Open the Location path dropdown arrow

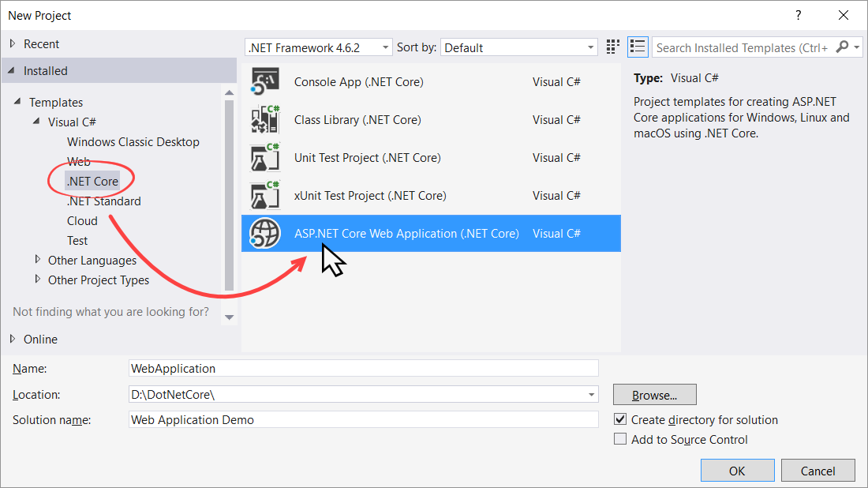[591, 394]
